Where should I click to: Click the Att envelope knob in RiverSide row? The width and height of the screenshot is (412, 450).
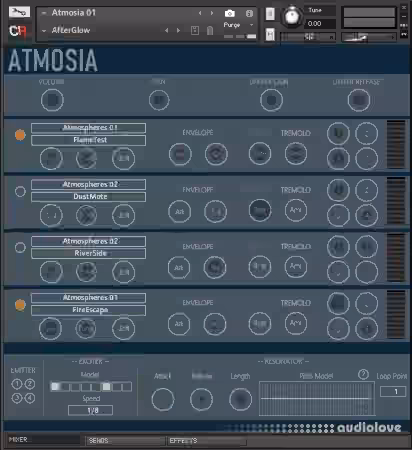tap(179, 267)
